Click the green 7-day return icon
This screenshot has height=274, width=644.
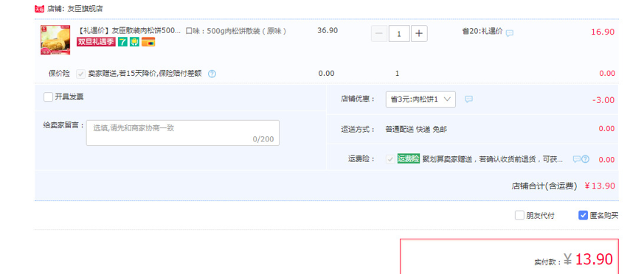click(122, 42)
